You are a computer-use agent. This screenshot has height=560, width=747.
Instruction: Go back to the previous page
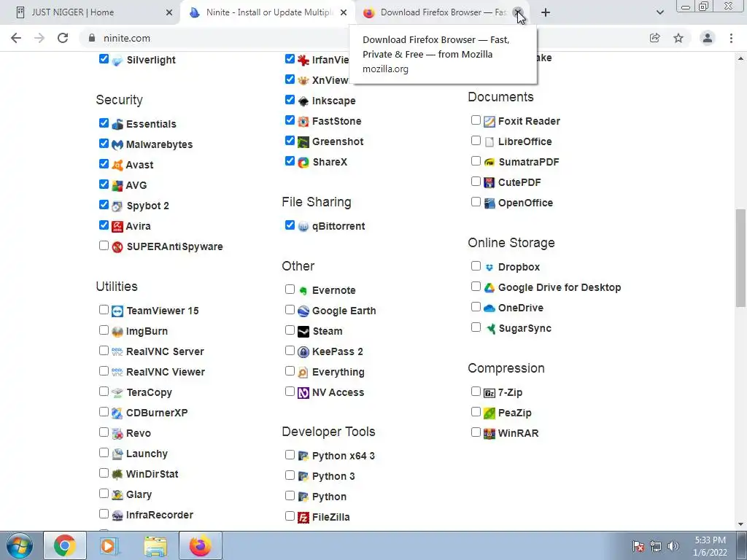[16, 38]
